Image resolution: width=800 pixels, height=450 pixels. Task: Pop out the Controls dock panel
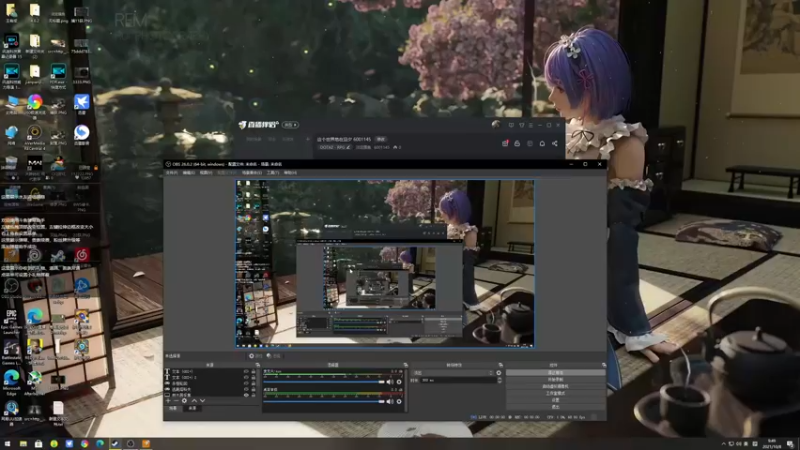[604, 365]
